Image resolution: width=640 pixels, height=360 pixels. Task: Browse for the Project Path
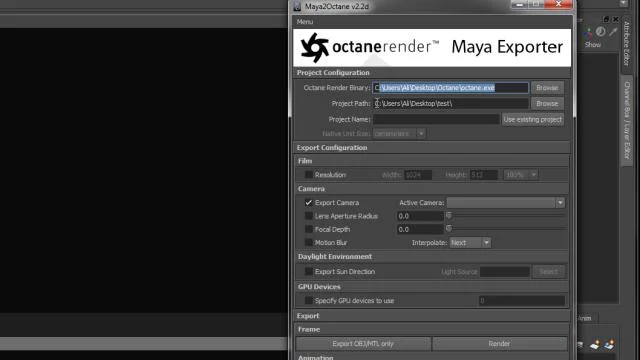(547, 104)
